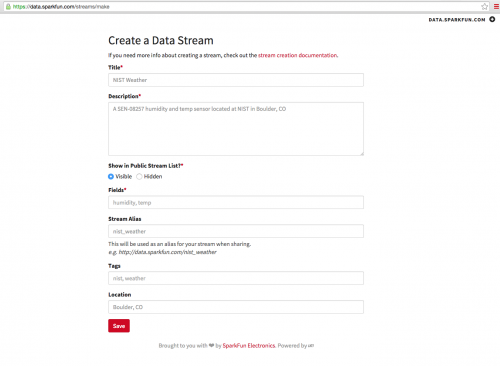Click the Location field label

coord(120,295)
